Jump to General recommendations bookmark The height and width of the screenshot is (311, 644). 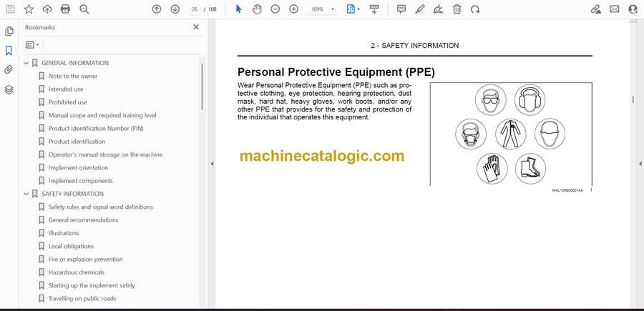[84, 220]
